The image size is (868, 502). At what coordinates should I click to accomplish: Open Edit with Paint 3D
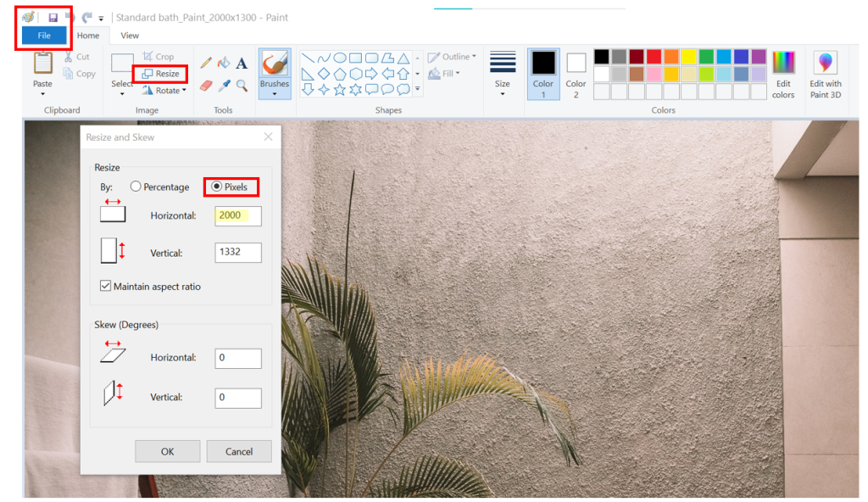point(825,76)
